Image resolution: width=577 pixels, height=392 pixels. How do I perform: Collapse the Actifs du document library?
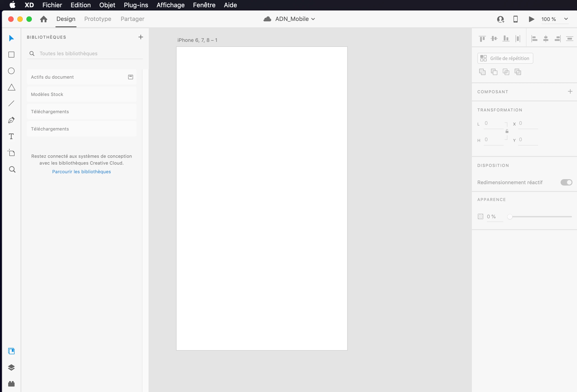pyautogui.click(x=131, y=77)
